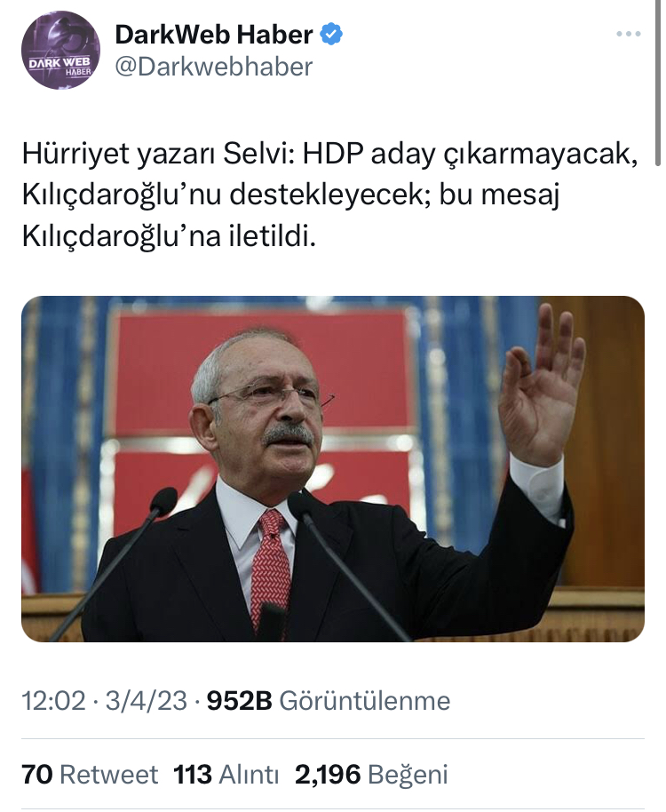Click the 3/4/23 date
The image size is (666, 812).
(147, 701)
